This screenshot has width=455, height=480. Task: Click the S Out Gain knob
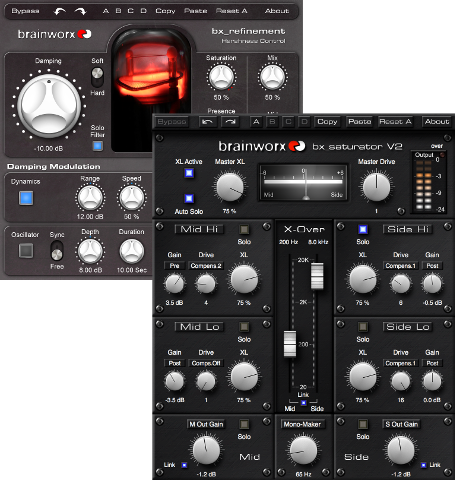pyautogui.click(x=401, y=451)
